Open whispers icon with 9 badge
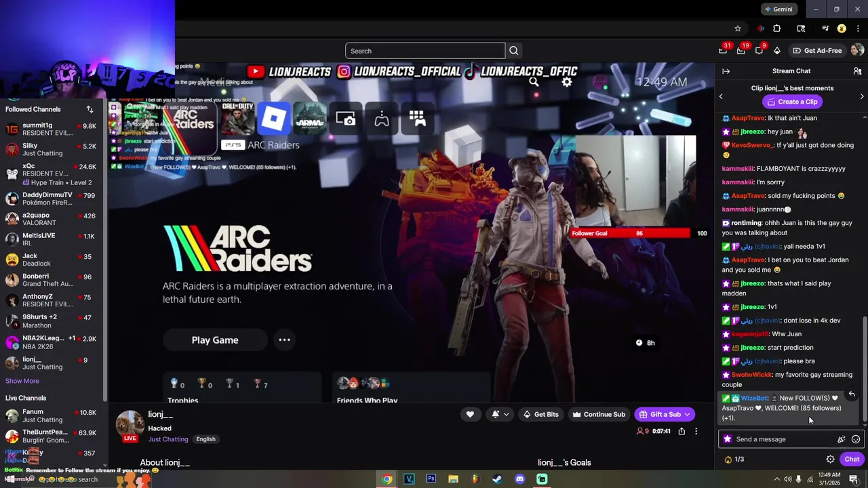The height and width of the screenshot is (488, 868). click(x=759, y=50)
